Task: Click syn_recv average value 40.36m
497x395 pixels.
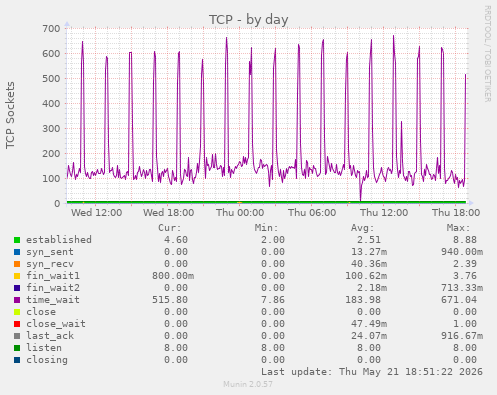Action: coord(369,264)
